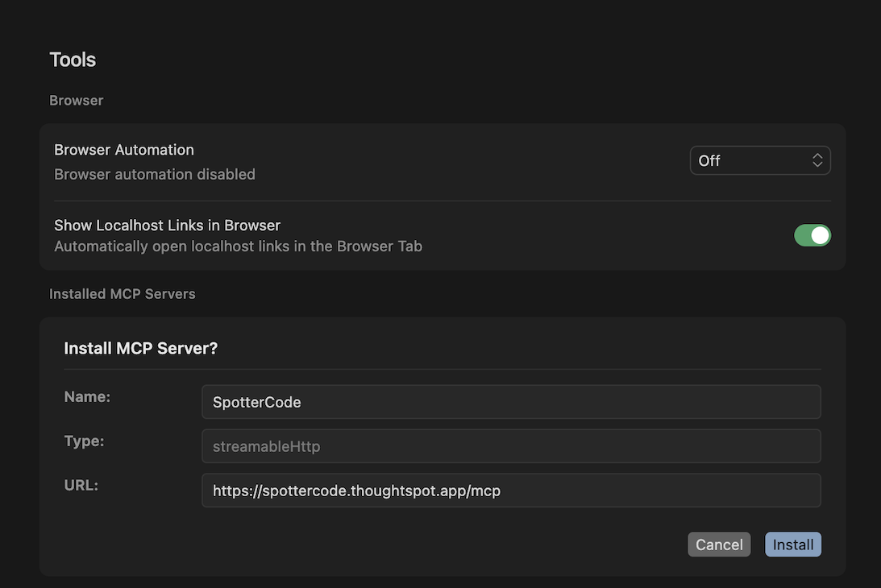
Task: Click inside the Name field showing SpotterCode
Action: tap(511, 401)
